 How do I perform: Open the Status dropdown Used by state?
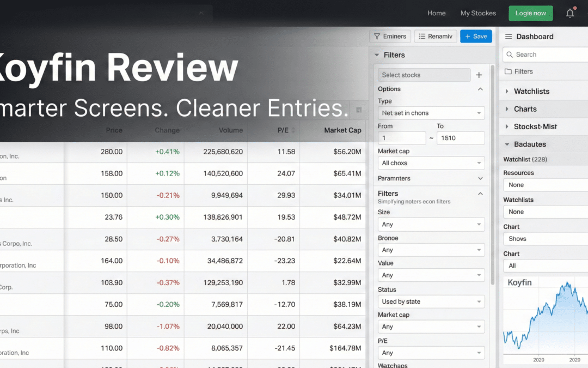click(431, 301)
